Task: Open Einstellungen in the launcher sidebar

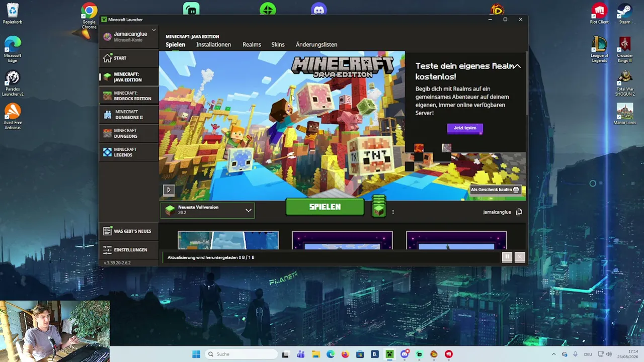Action: (129, 250)
